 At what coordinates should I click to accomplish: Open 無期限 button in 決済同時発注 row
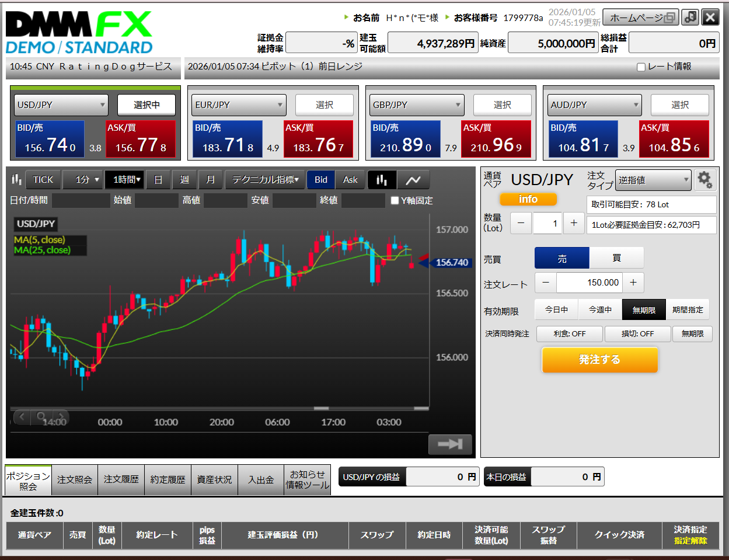[x=692, y=333]
